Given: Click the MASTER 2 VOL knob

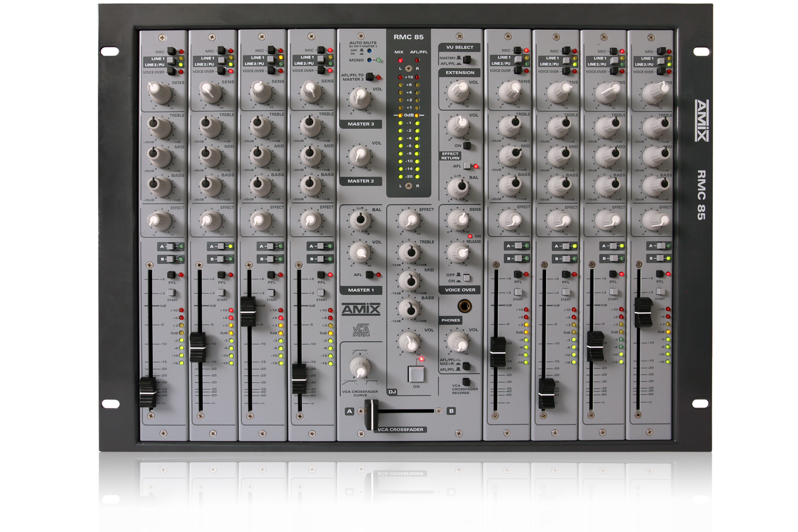Looking at the screenshot, I should tap(360, 155).
